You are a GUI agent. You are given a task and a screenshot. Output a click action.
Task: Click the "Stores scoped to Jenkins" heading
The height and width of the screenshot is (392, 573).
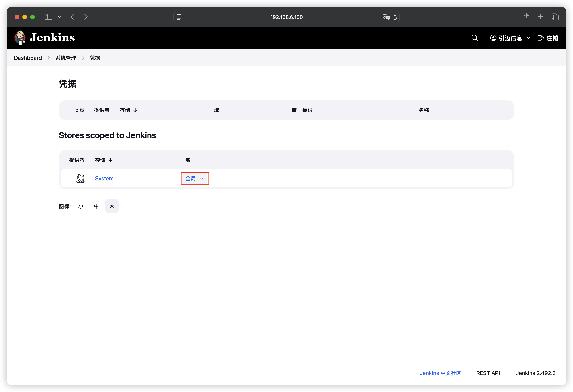[107, 135]
